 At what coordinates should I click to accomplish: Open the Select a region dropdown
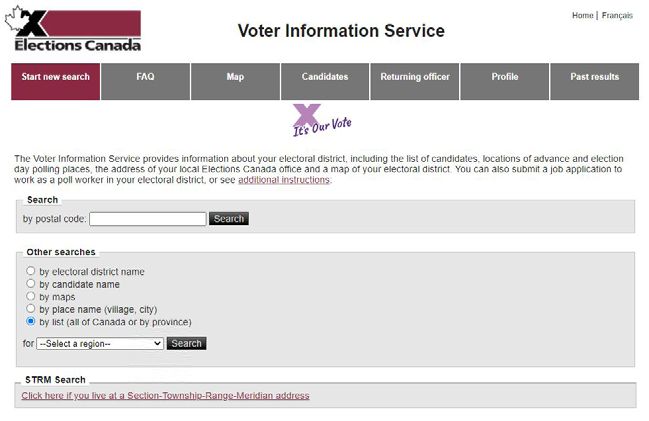pos(100,344)
